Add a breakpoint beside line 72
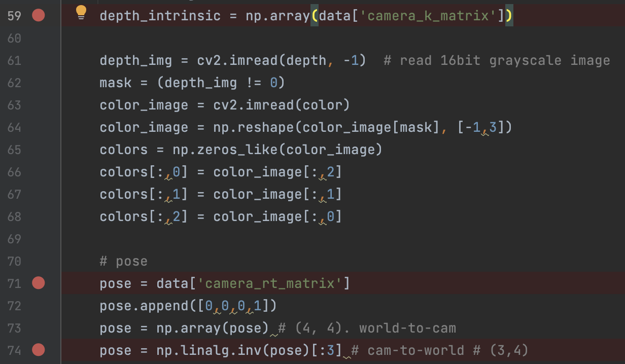Image resolution: width=625 pixels, height=364 pixels. tap(38, 306)
